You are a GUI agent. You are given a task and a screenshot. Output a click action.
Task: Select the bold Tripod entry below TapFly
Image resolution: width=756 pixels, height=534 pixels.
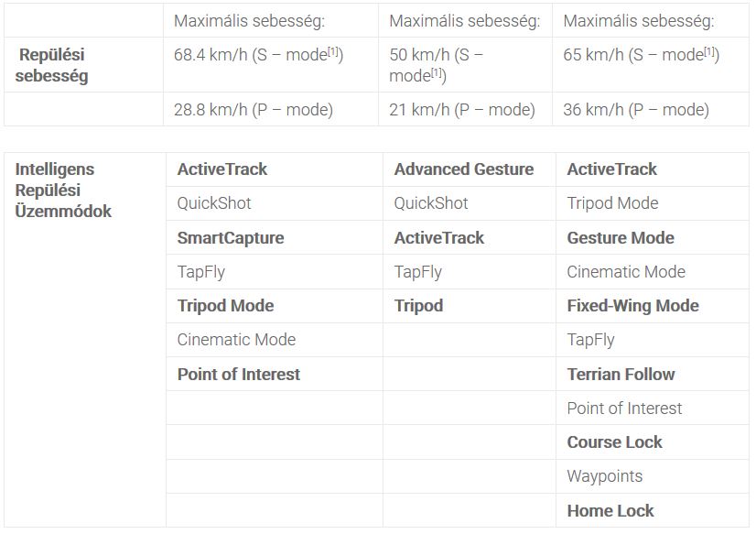[418, 306]
